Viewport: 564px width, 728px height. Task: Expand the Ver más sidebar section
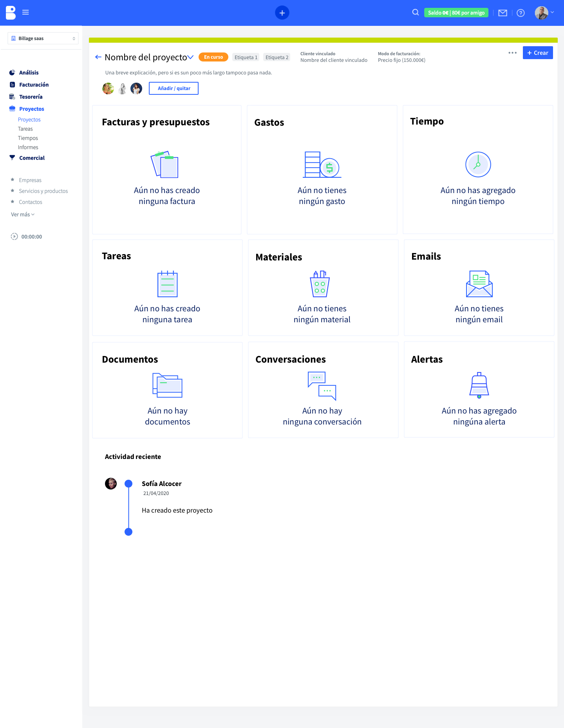[23, 215]
